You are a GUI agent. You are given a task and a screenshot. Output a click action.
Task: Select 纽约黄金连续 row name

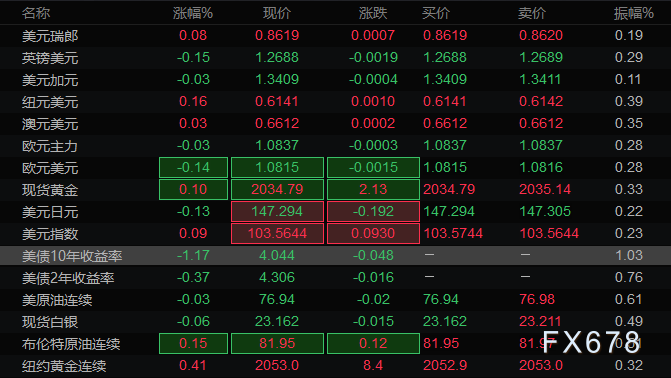pyautogui.click(x=64, y=366)
